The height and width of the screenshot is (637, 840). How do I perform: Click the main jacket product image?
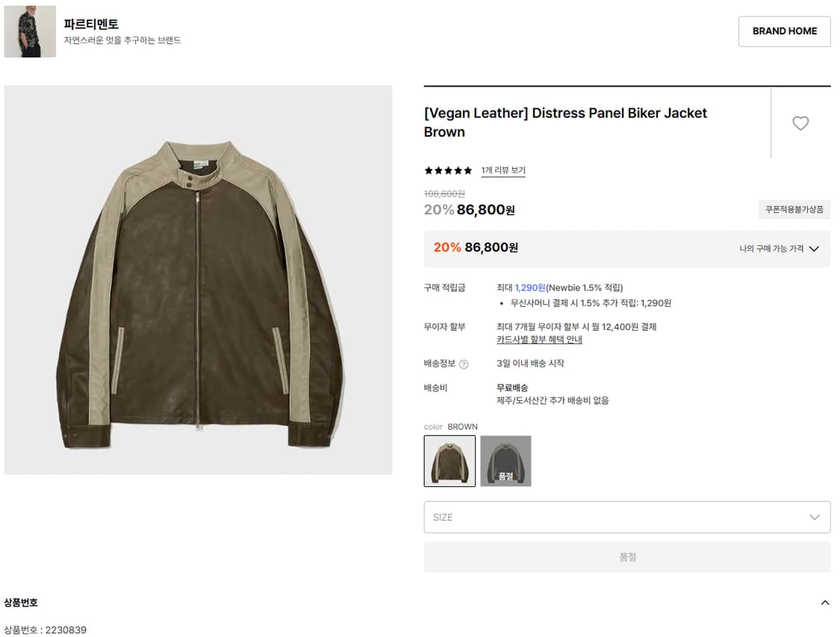198,279
